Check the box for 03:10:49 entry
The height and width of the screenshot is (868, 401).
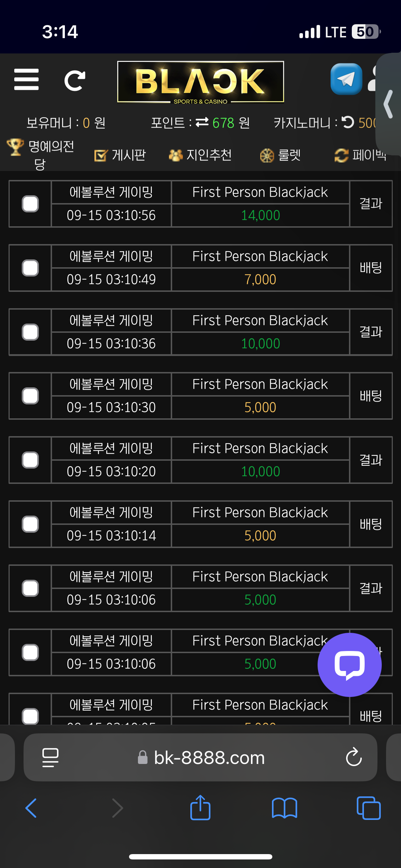(x=30, y=268)
